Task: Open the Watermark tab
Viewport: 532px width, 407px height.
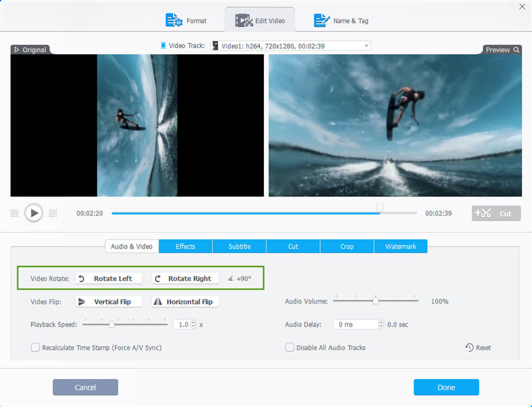Action: pyautogui.click(x=401, y=246)
